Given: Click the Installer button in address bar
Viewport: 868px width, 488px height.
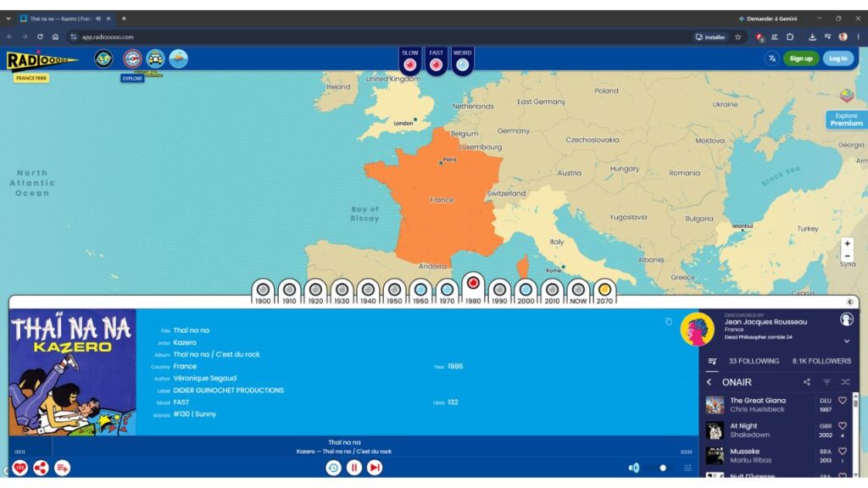Looking at the screenshot, I should pyautogui.click(x=710, y=37).
